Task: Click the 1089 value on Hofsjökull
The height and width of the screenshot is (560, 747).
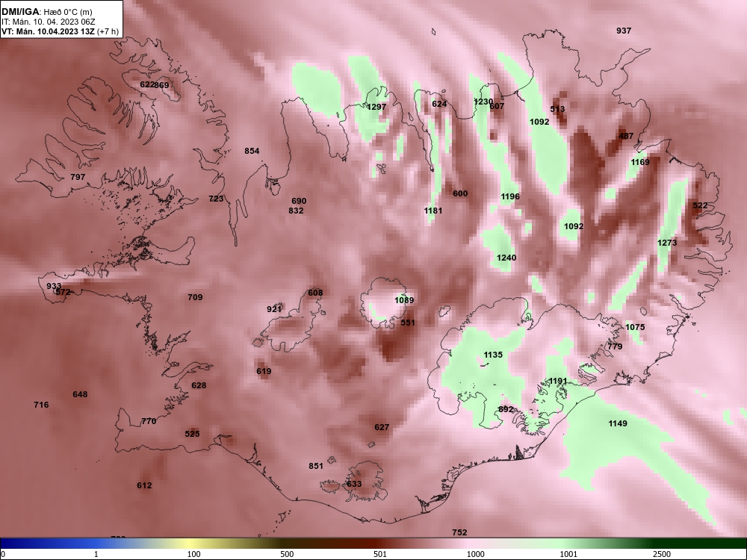Action: point(404,300)
